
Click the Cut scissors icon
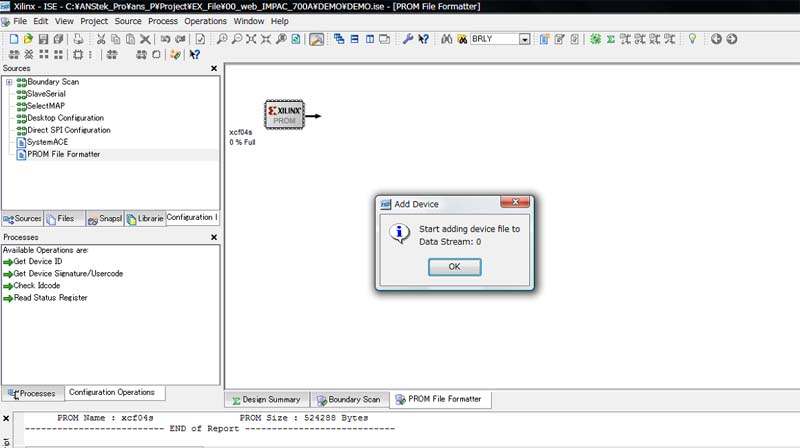pos(101,39)
